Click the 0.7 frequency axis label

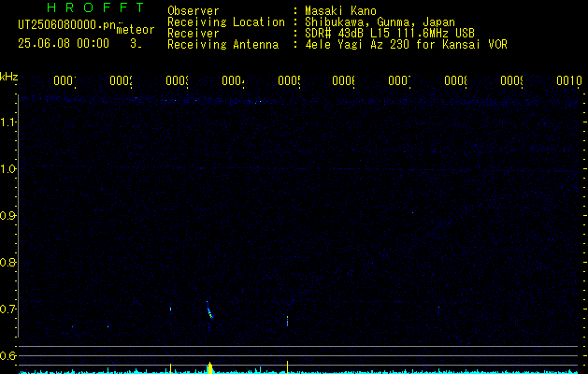[8, 309]
